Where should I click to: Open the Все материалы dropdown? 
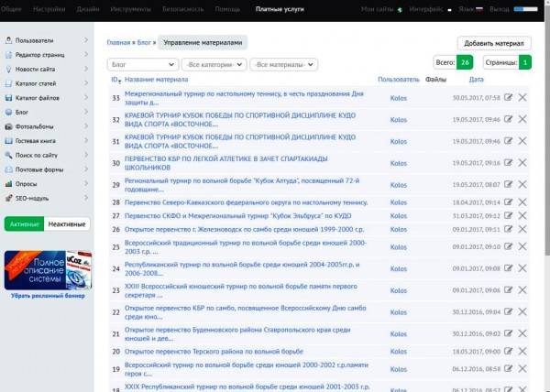click(284, 64)
